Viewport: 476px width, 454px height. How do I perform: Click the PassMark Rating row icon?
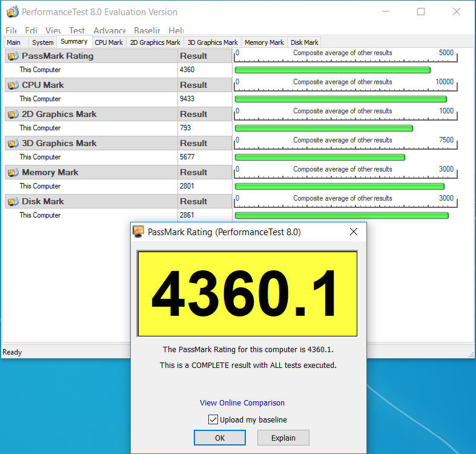(x=13, y=56)
